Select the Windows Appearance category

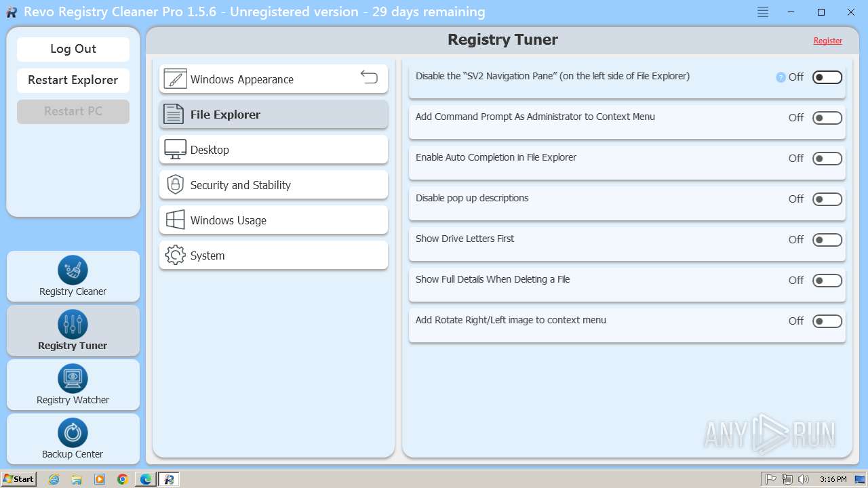pos(273,79)
